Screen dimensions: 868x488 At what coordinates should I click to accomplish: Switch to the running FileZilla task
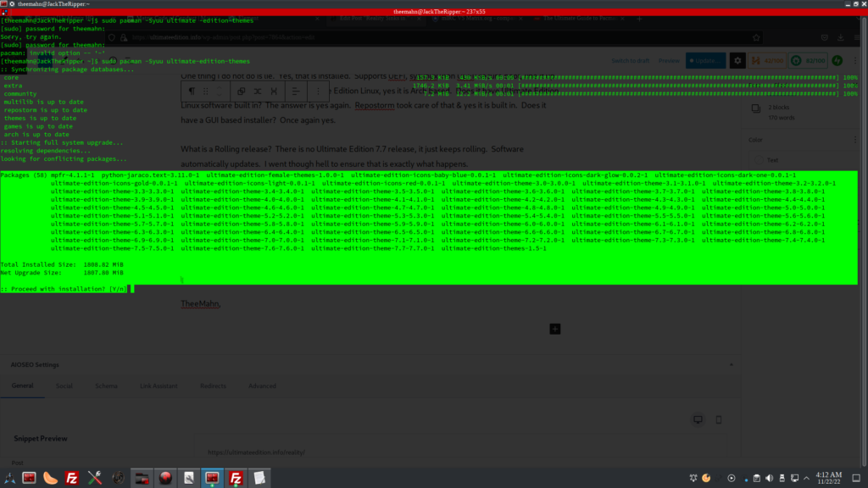tap(236, 478)
